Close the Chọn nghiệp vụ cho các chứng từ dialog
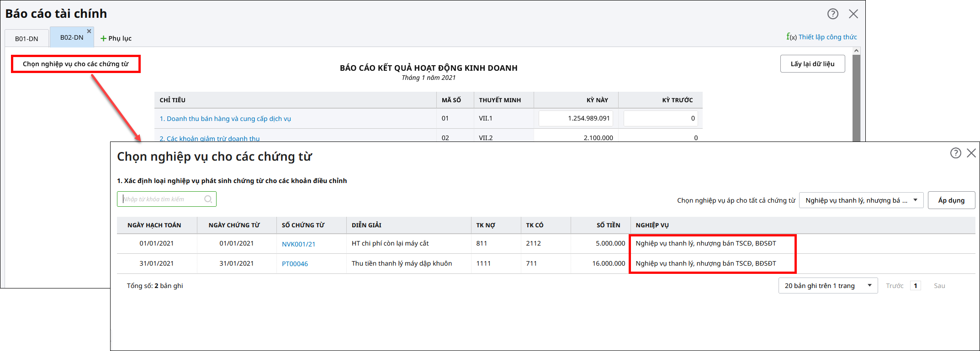This screenshot has height=351, width=980. 971,153
